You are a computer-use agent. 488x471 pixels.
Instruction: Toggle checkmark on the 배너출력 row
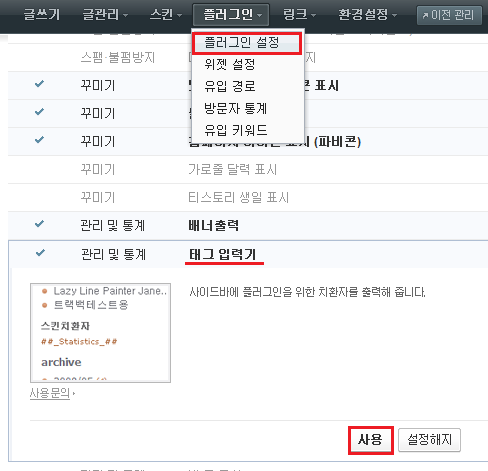(39, 224)
